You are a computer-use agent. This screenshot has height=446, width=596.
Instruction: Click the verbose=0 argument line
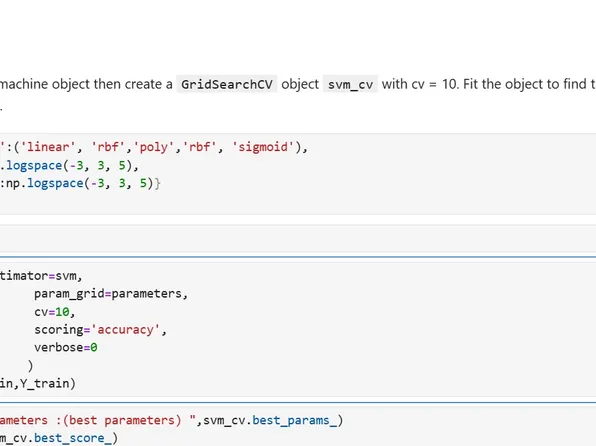(x=66, y=348)
